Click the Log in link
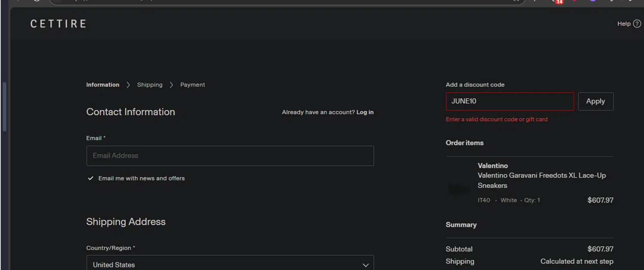This screenshot has height=270, width=644. pos(365,112)
